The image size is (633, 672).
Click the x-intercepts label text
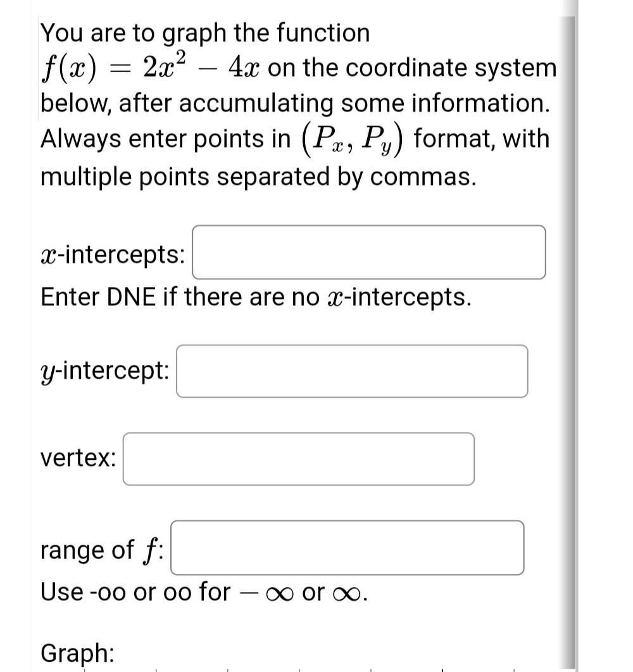111,252
